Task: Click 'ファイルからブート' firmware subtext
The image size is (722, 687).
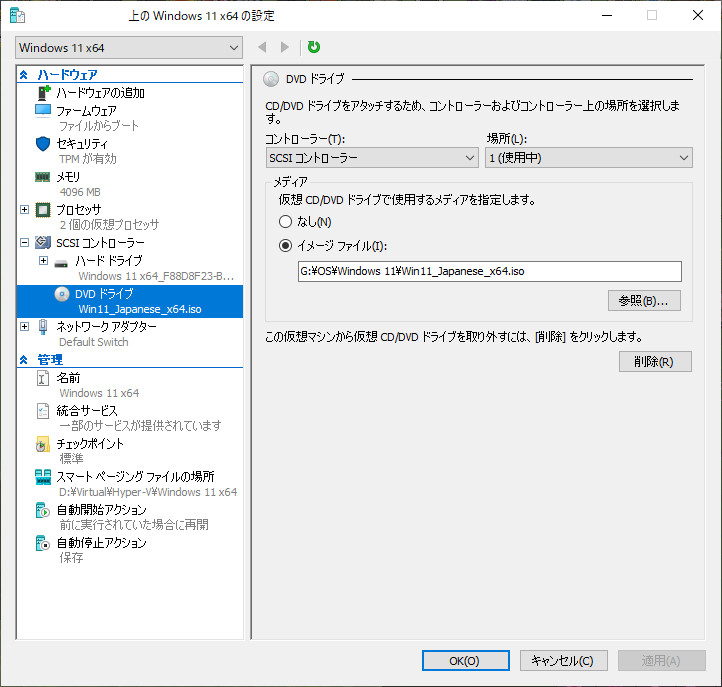Action: coord(99,126)
